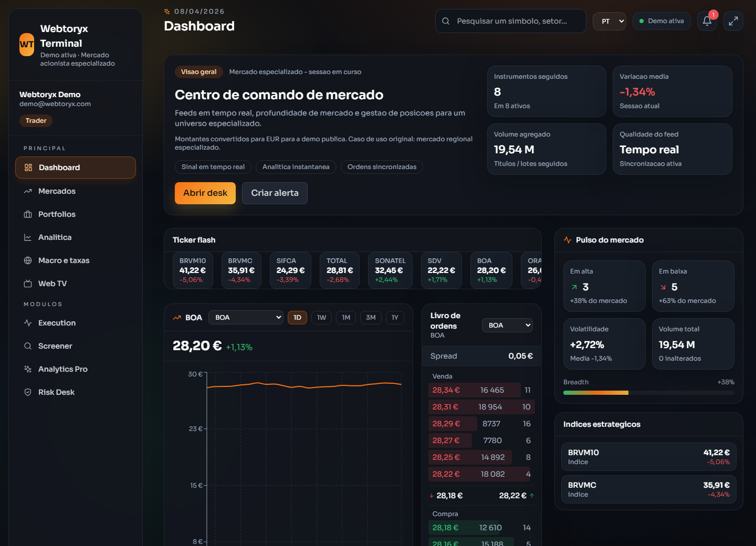This screenshot has width=756, height=546.
Task: Switch on the 1Y timeframe view
Action: (395, 318)
